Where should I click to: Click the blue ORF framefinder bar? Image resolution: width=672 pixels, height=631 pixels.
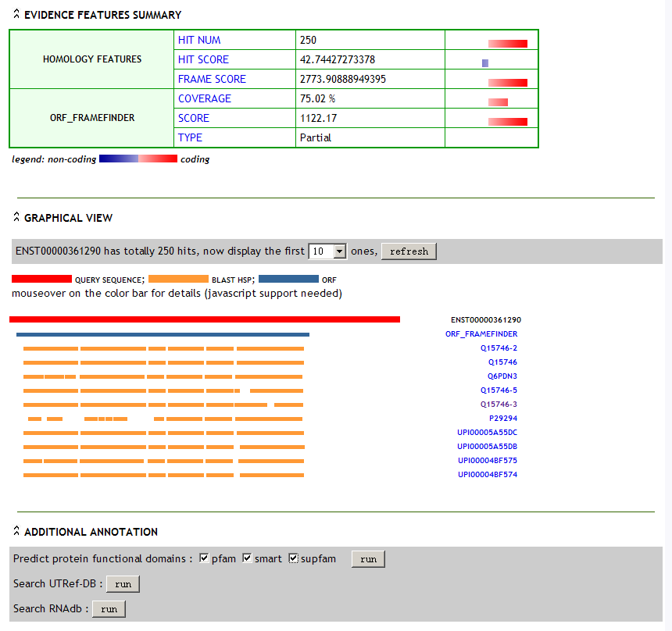(163, 334)
